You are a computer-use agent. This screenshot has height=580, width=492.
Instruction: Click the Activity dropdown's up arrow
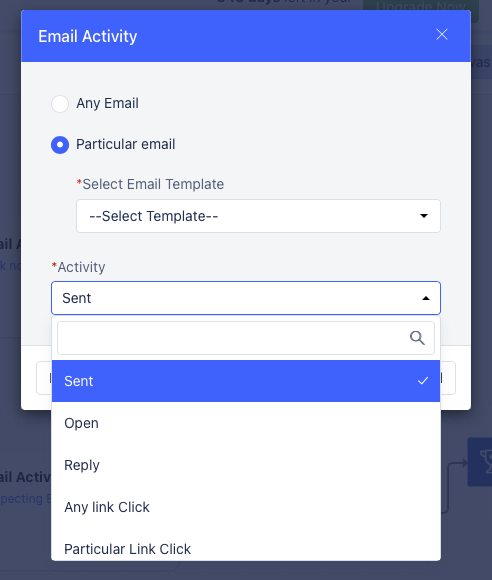coord(426,298)
